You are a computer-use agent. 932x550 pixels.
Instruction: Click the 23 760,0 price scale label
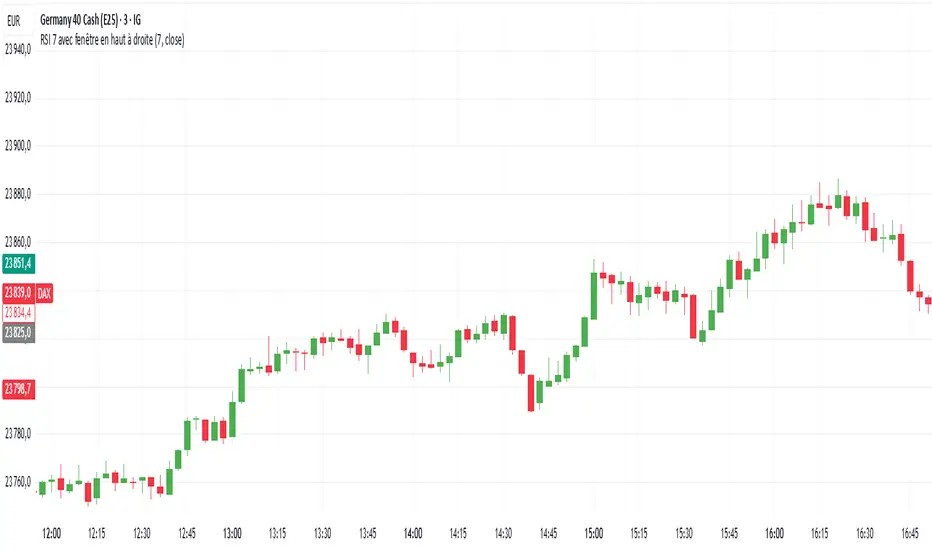point(18,482)
